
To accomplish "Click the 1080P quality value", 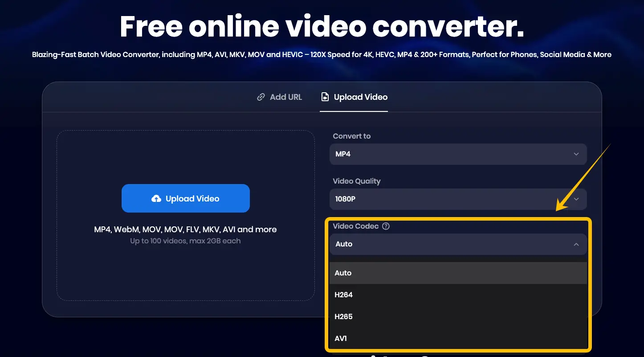I will tap(345, 199).
